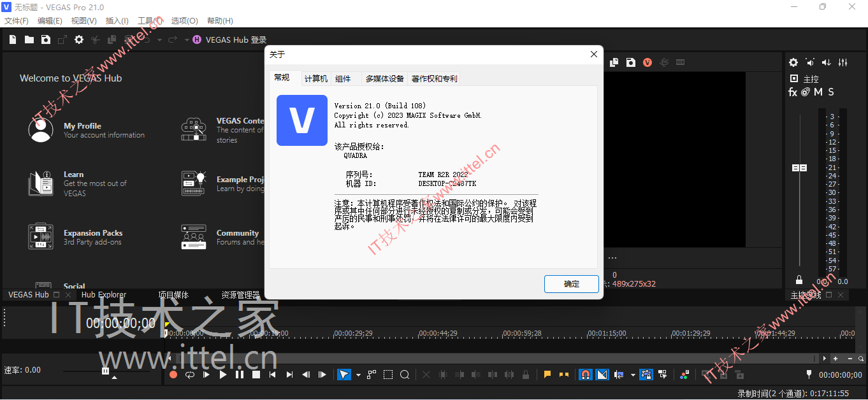Toggle ignore event grouping
Image resolution: width=868 pixels, height=400 pixels.
[x=663, y=375]
